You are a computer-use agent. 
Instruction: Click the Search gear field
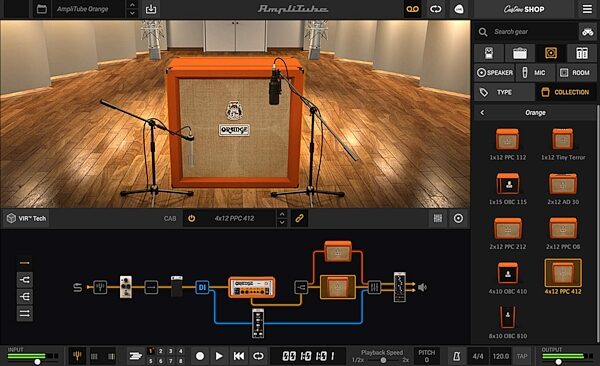527,32
